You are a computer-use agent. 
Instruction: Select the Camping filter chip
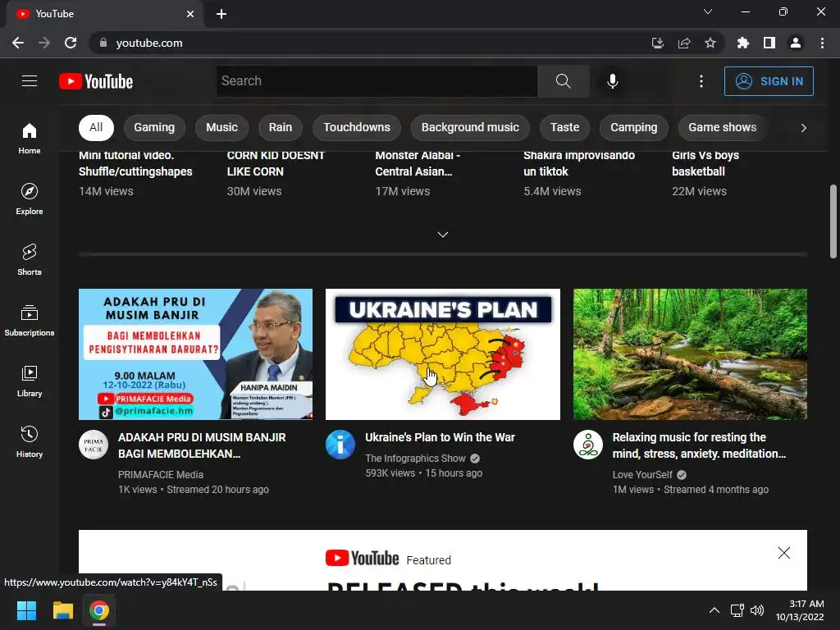click(634, 127)
